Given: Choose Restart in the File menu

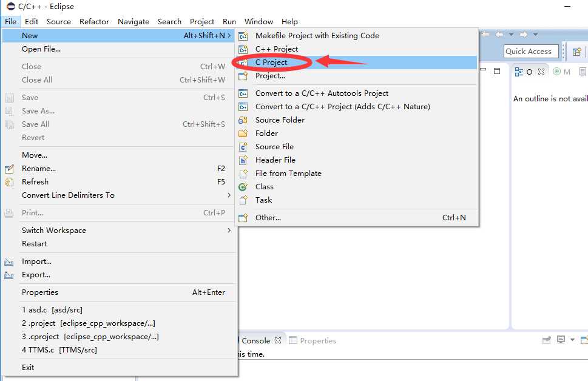Looking at the screenshot, I should tap(120, 244).
